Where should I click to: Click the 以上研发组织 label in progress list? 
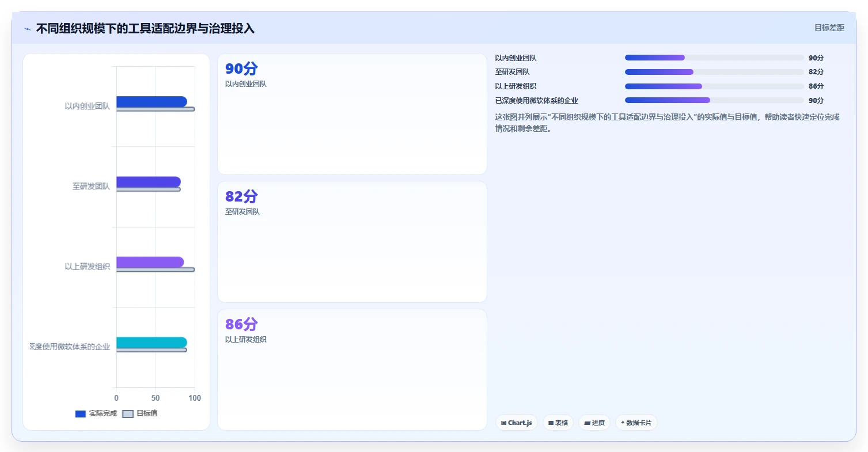516,86
